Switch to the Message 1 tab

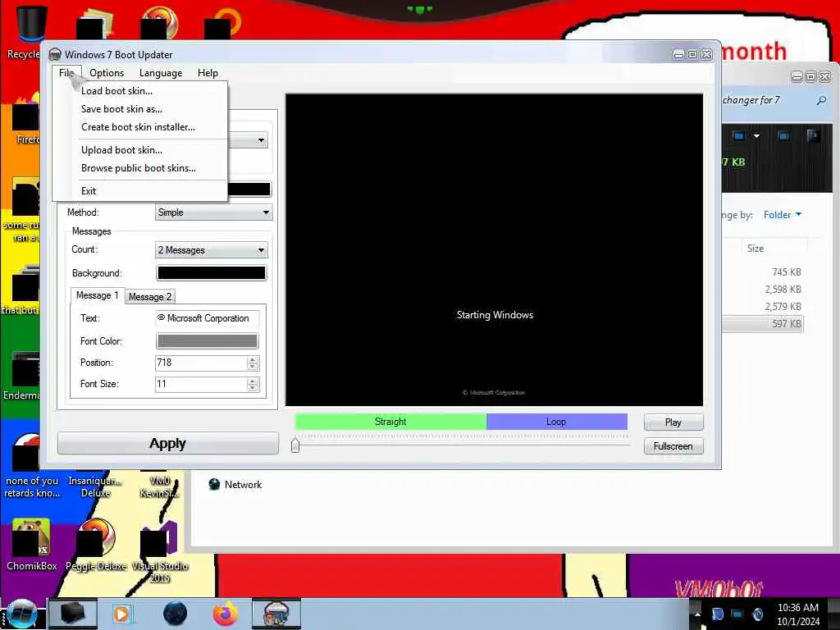pyautogui.click(x=97, y=295)
